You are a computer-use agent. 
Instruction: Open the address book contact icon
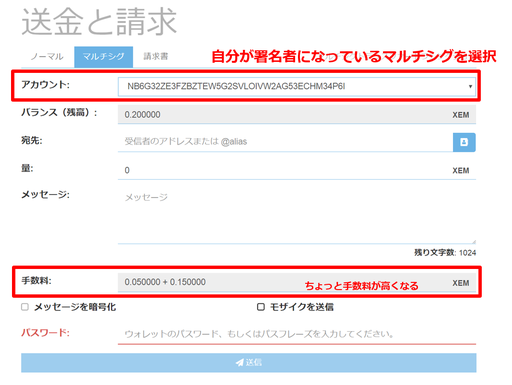point(464,142)
